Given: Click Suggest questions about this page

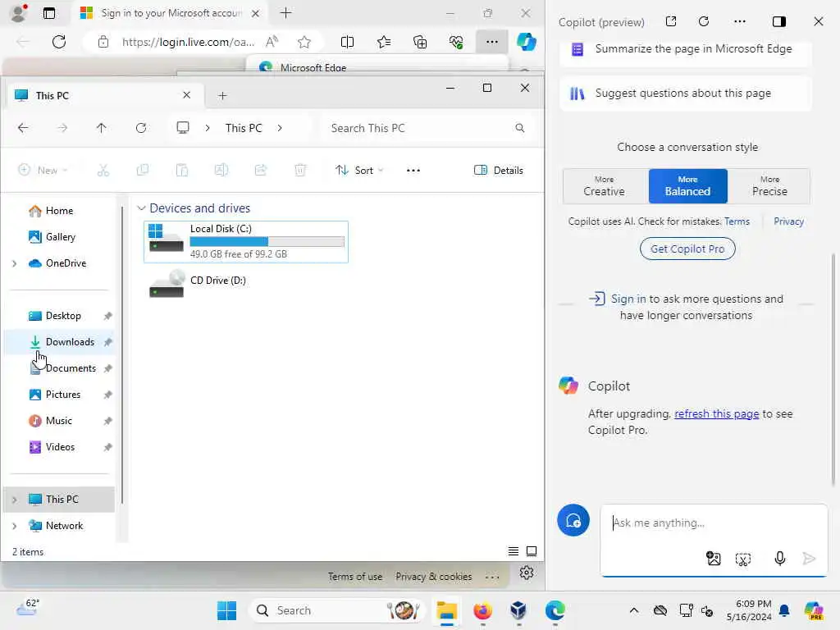Looking at the screenshot, I should point(685,94).
